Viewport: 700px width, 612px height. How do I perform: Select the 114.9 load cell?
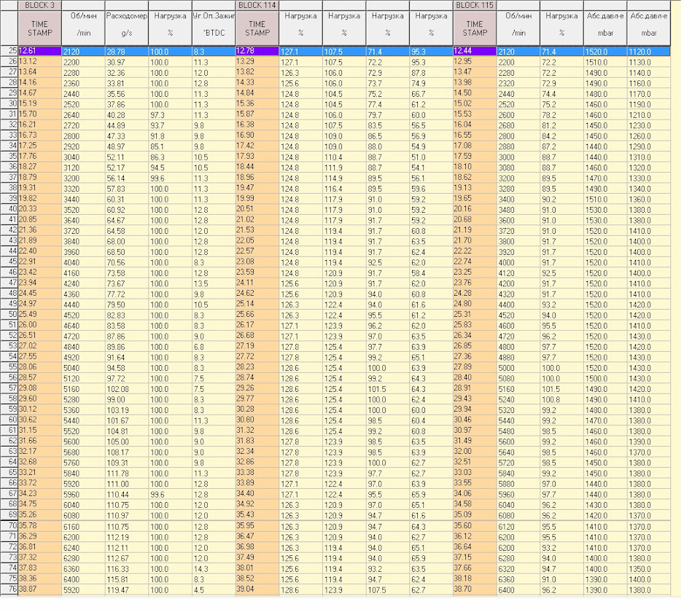(344, 178)
